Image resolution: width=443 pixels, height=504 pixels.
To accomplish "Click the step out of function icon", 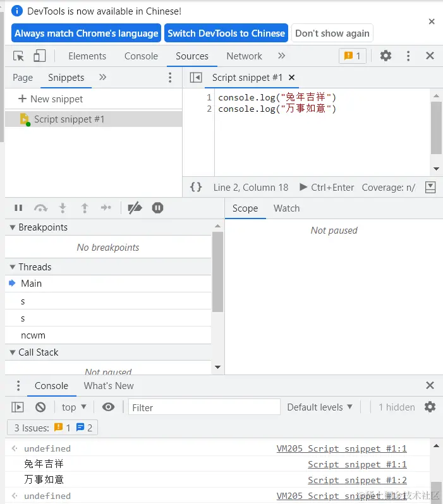I will click(84, 208).
